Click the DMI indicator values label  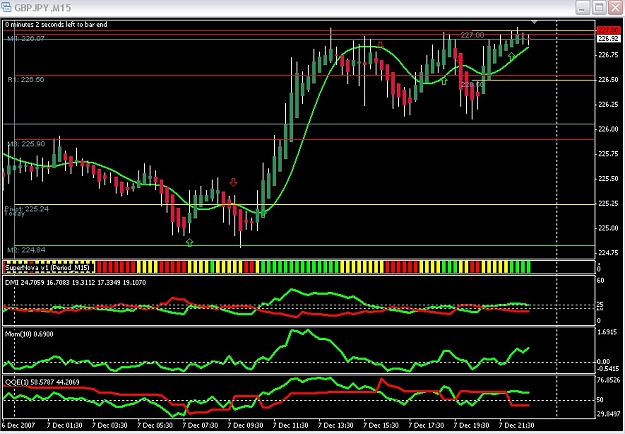coord(75,283)
